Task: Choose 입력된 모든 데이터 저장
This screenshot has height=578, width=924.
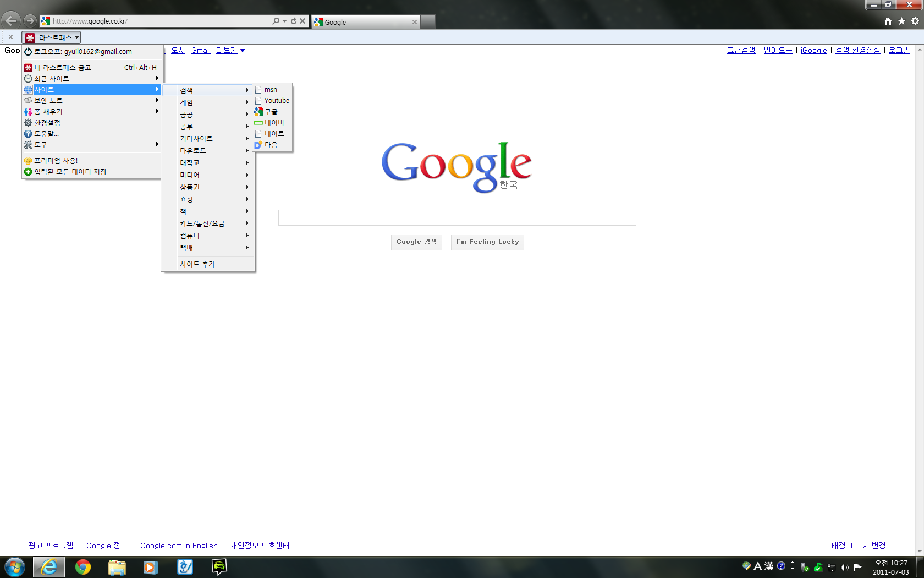Action: click(91, 171)
